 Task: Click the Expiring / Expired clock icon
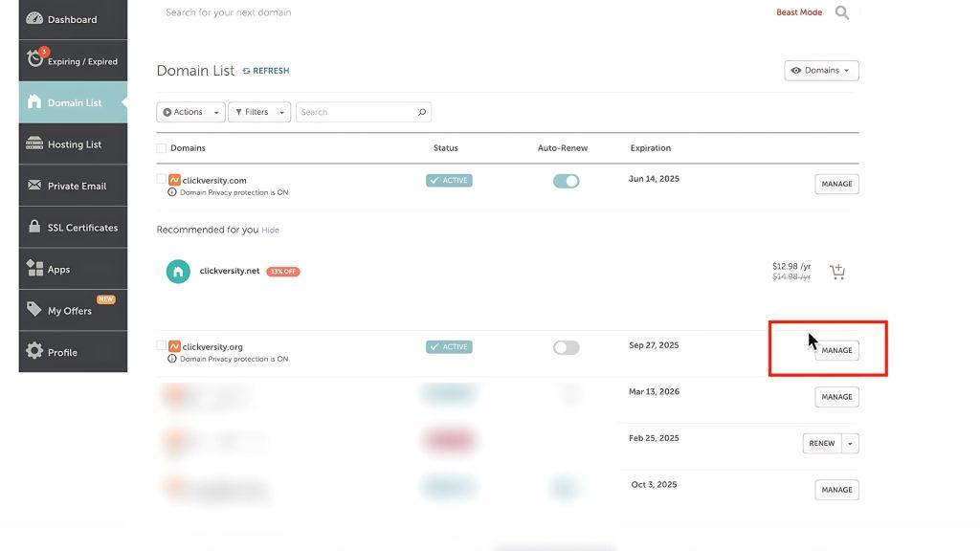[x=35, y=58]
